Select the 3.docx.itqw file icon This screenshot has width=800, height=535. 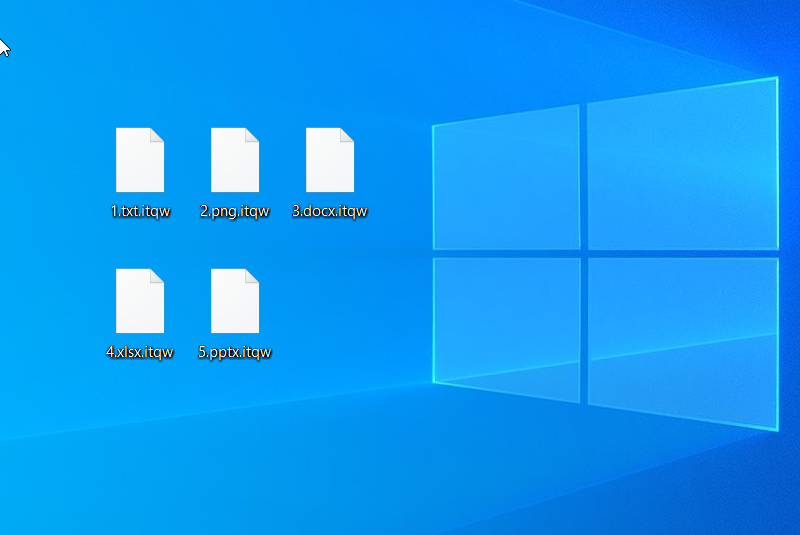coord(330,160)
